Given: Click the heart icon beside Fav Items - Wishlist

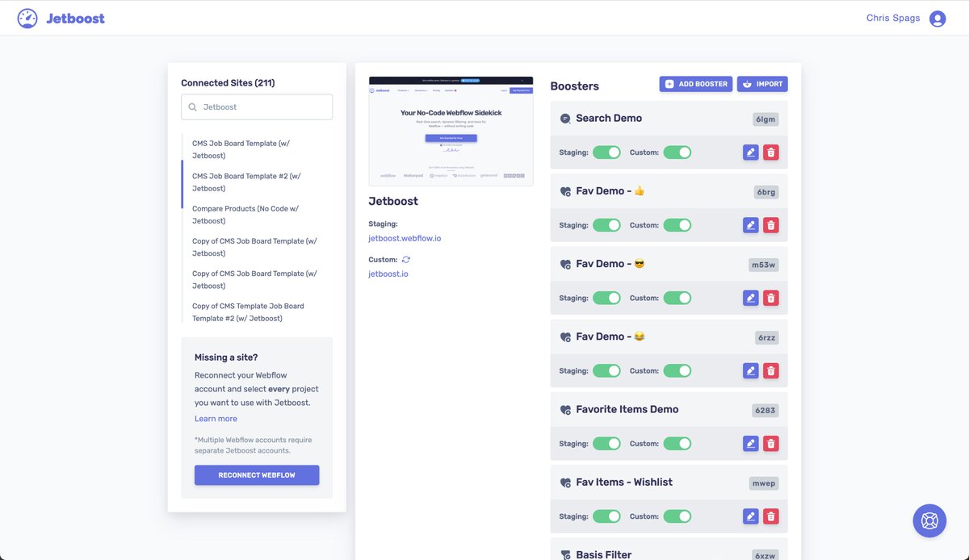Looking at the screenshot, I should [565, 483].
